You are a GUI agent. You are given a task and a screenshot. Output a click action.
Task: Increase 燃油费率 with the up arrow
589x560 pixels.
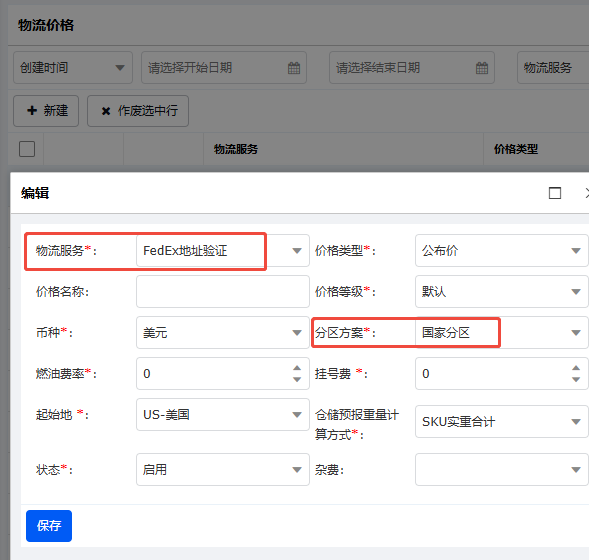(297, 368)
